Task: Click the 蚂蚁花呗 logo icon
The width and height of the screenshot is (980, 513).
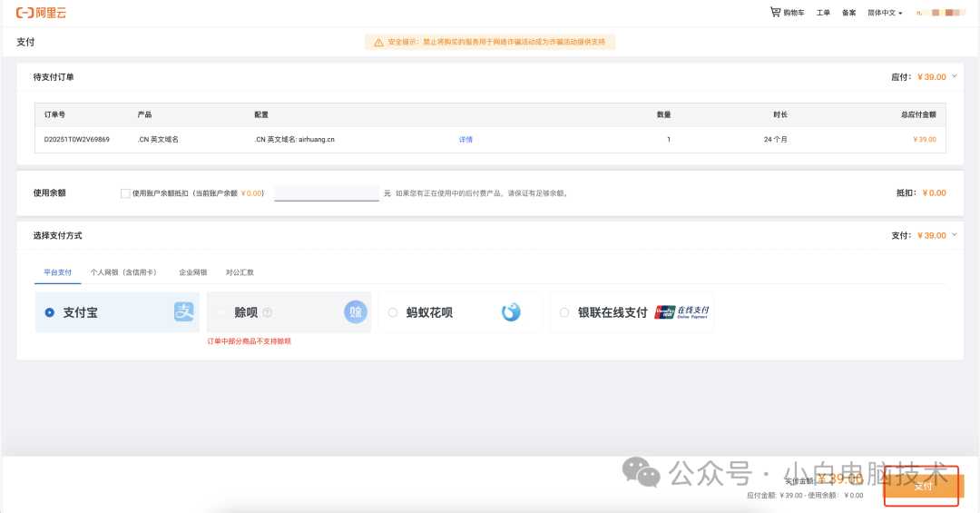Action: (x=511, y=311)
